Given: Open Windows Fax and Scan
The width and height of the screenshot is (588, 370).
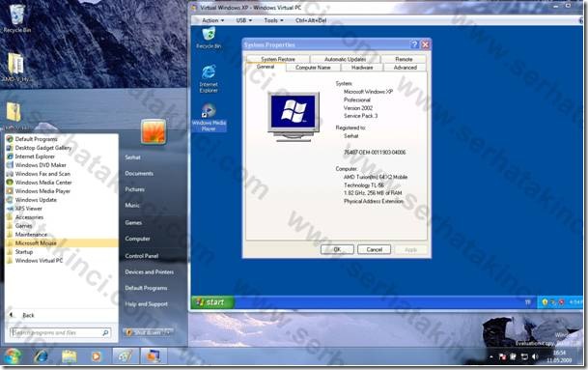Looking at the screenshot, I should (x=42, y=173).
